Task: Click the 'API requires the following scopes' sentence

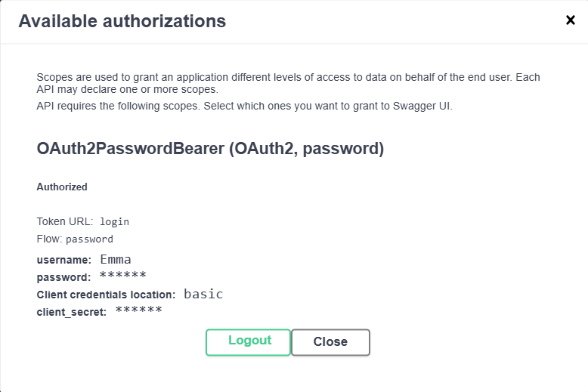Action: [x=244, y=106]
